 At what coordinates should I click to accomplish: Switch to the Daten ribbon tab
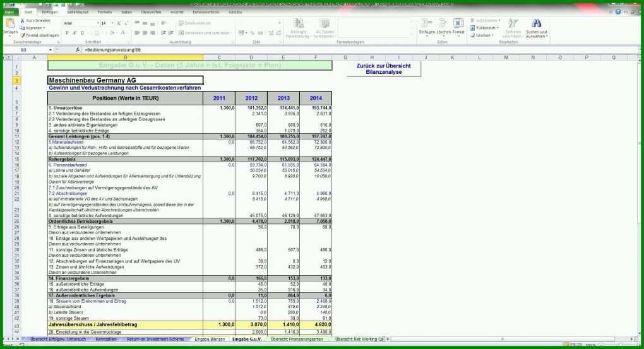[x=126, y=13]
